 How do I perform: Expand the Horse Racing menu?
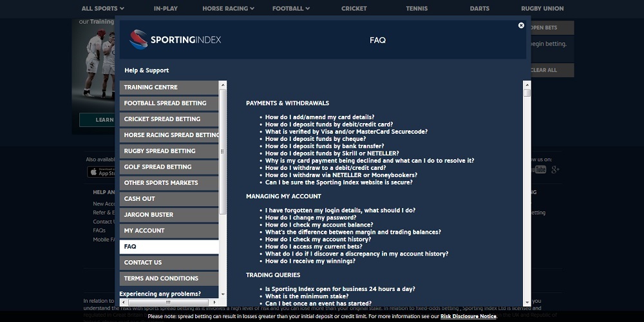coord(229,8)
